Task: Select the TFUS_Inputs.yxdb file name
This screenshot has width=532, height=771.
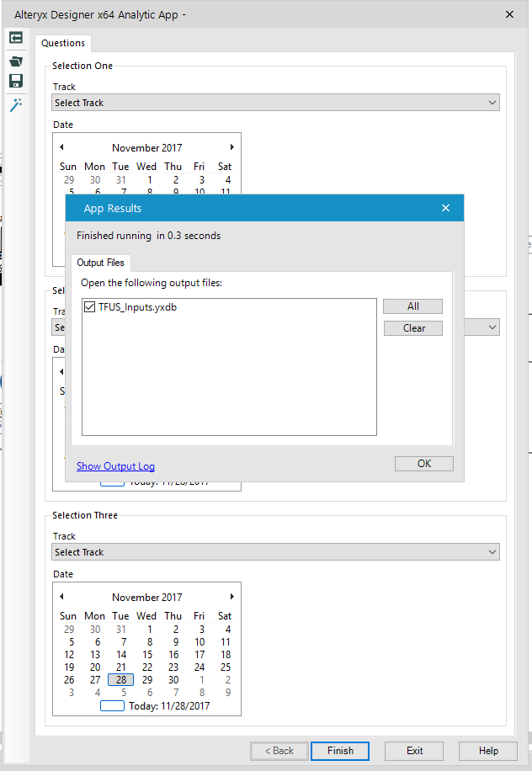Action: [138, 307]
